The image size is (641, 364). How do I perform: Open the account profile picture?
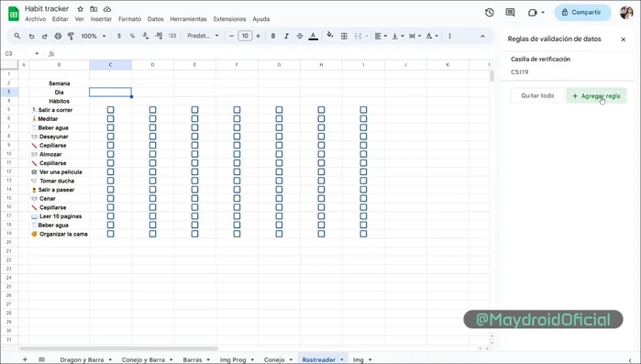tap(626, 13)
